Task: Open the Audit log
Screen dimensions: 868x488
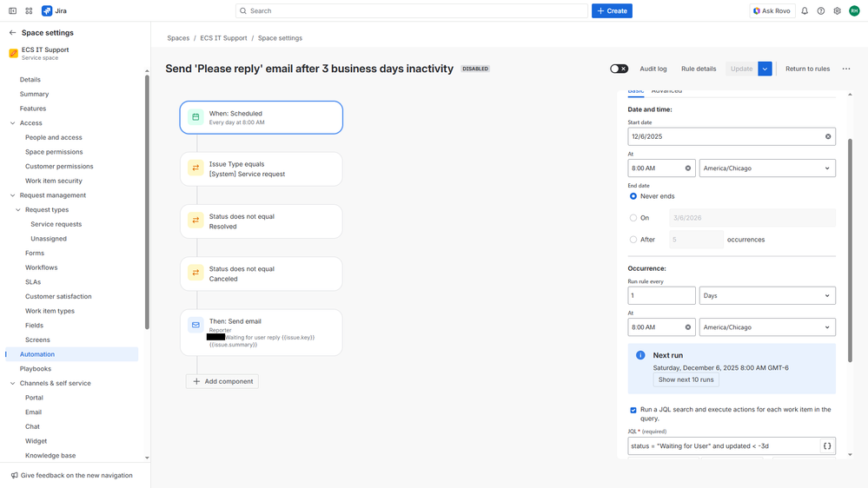Action: (653, 69)
